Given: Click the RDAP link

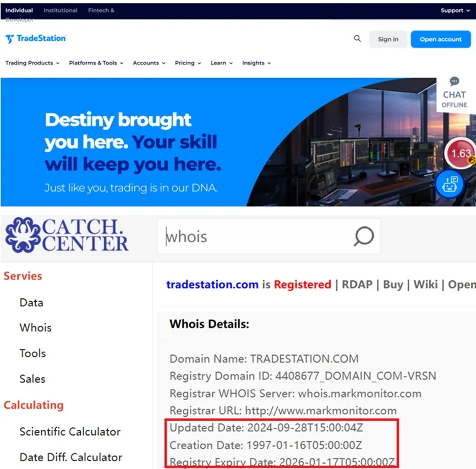Looking at the screenshot, I should [357, 284].
